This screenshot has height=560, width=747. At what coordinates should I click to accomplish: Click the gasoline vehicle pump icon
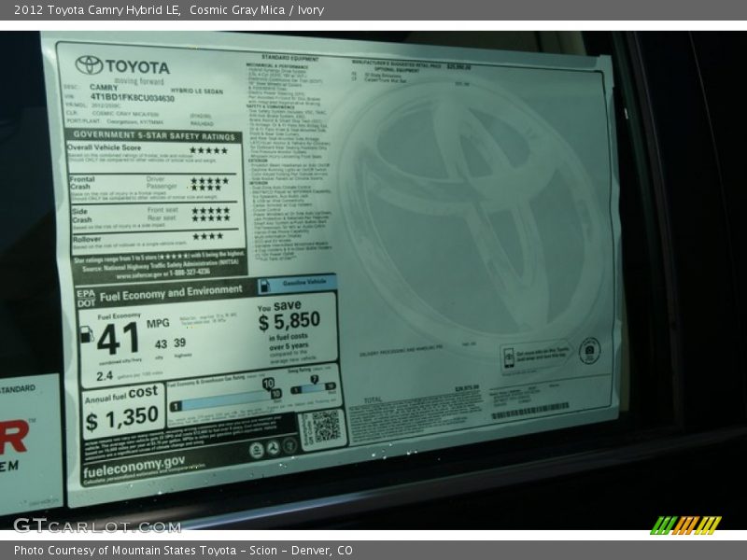265,286
